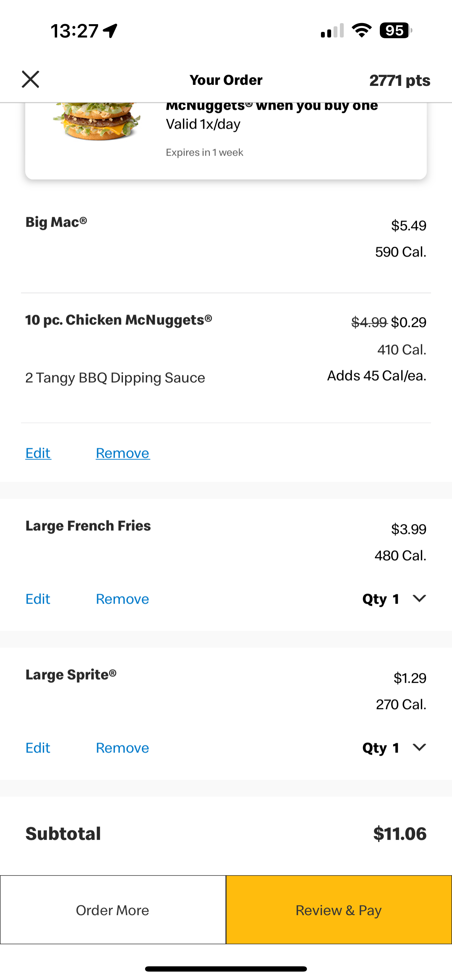452x980 pixels.
Task: Remove Large French Fries from order
Action: 122,599
